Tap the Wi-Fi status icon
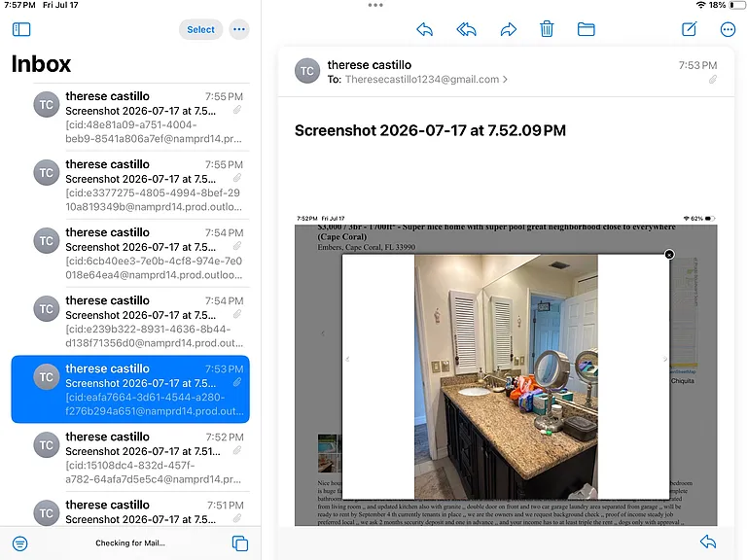The width and height of the screenshot is (747, 560). coord(700,5)
